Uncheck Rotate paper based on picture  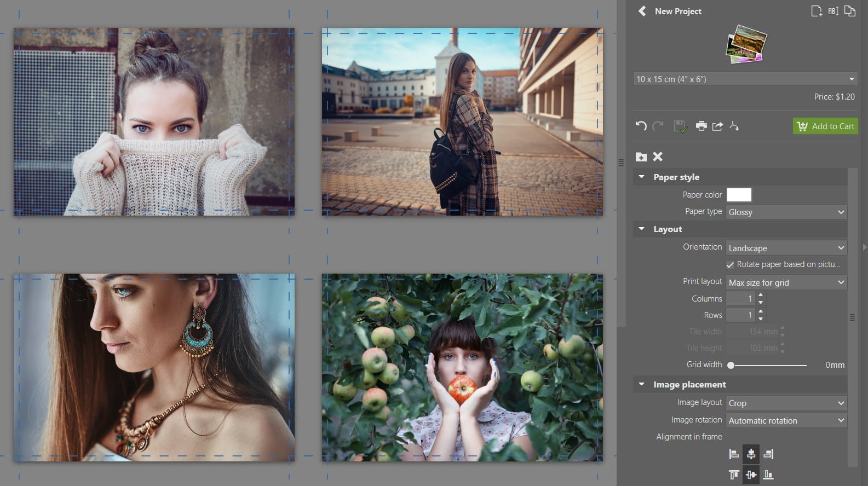click(x=730, y=265)
